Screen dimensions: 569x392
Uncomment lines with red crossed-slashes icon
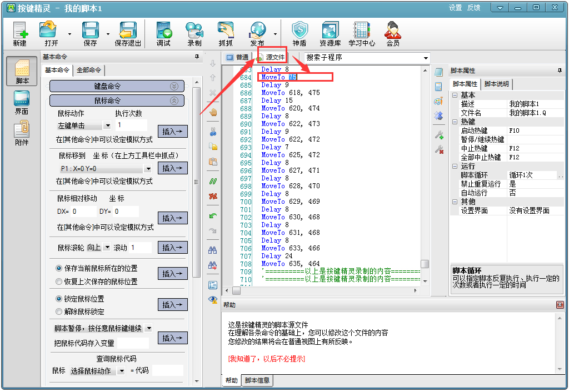(213, 196)
